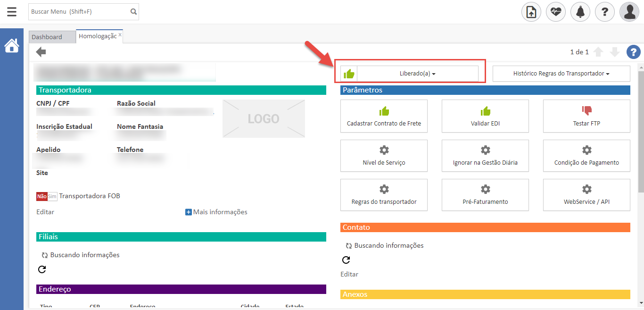Toggle Testar FTP parameter
644x310 pixels.
[586, 116]
